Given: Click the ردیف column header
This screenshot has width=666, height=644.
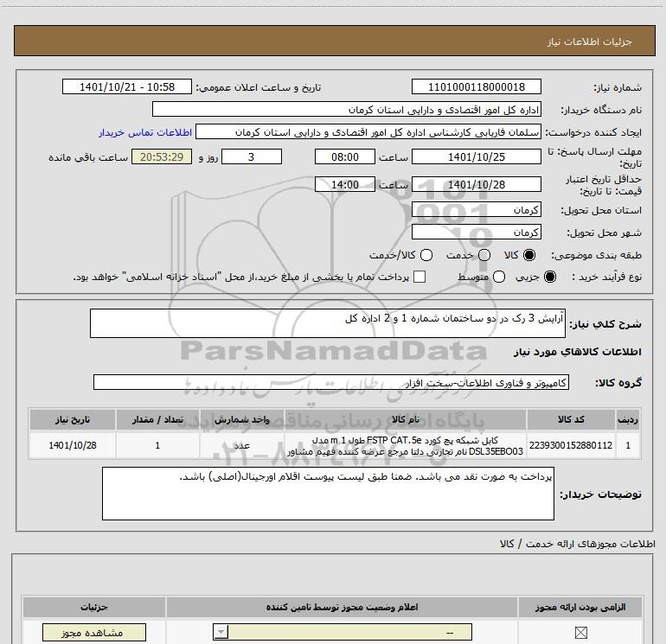Looking at the screenshot, I should tap(628, 419).
